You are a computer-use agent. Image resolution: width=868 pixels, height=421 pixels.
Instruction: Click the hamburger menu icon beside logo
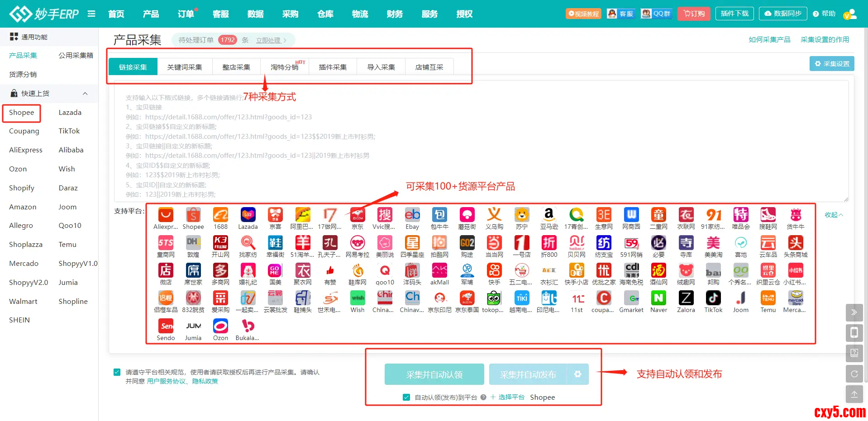click(91, 14)
